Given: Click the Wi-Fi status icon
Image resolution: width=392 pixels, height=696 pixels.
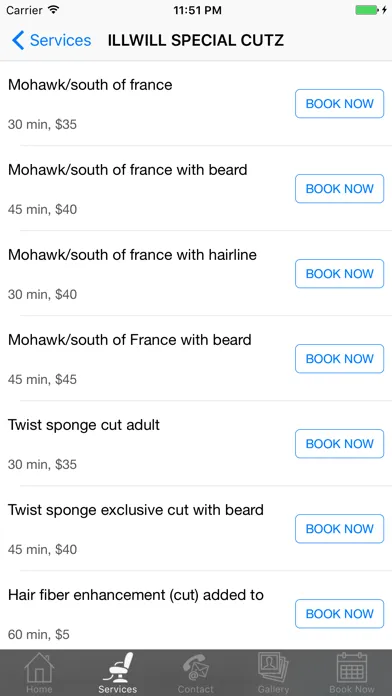Looking at the screenshot, I should pyautogui.click(x=54, y=10).
